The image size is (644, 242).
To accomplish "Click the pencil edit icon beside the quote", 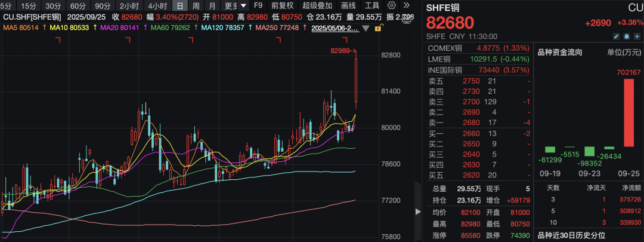I will [x=617, y=37].
